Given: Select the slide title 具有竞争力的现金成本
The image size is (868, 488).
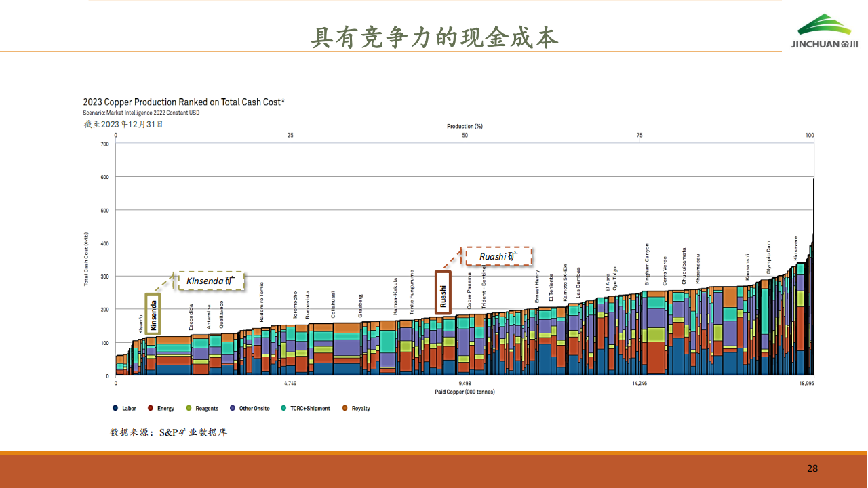Looking at the screenshot, I should [434, 37].
